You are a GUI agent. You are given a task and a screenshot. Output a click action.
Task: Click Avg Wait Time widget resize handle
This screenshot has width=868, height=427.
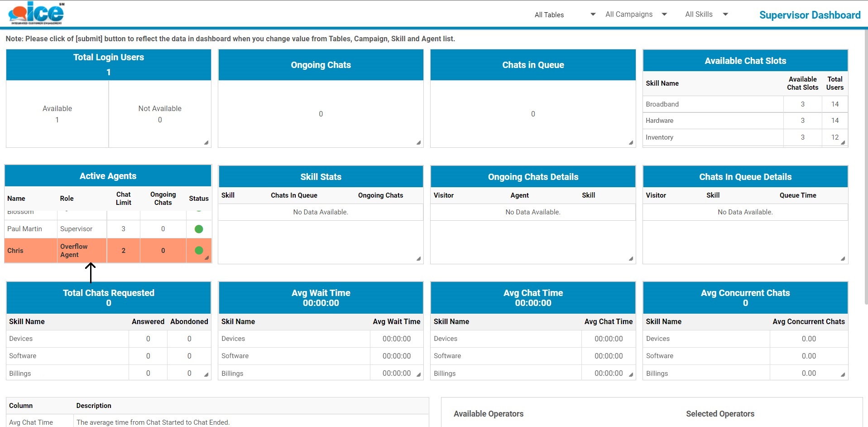(418, 375)
